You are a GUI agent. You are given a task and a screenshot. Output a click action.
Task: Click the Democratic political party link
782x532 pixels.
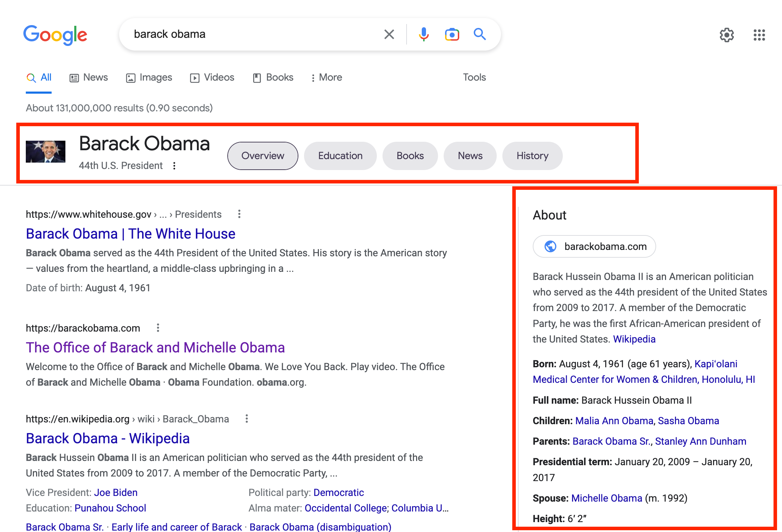click(339, 492)
